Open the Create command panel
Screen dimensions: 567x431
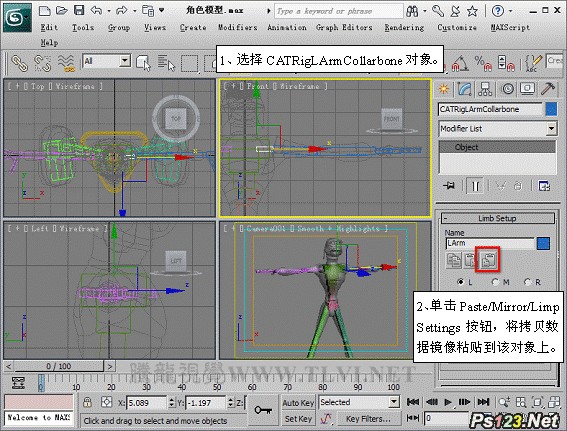point(444,89)
